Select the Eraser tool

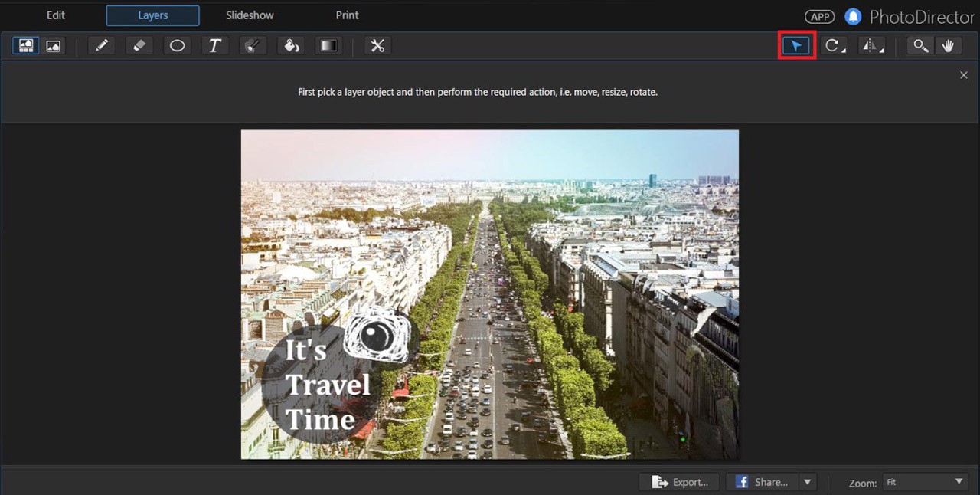coord(139,46)
